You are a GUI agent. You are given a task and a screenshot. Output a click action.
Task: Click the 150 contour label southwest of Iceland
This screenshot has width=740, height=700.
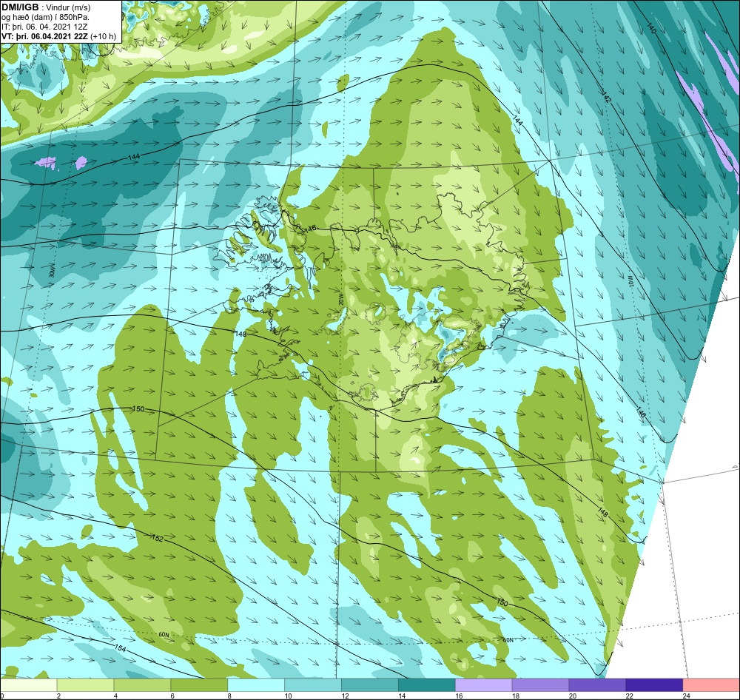pos(138,408)
